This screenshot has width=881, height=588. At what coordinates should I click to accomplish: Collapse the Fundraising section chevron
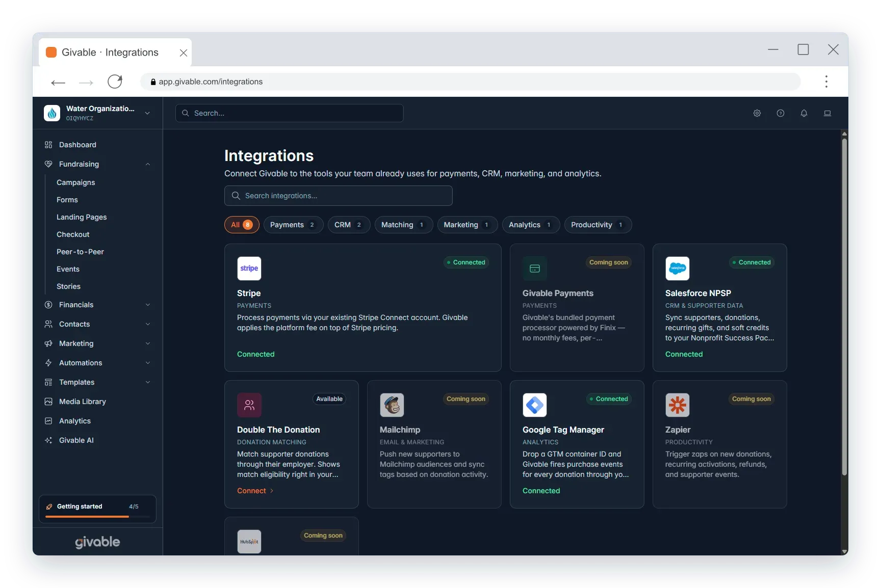(x=148, y=164)
